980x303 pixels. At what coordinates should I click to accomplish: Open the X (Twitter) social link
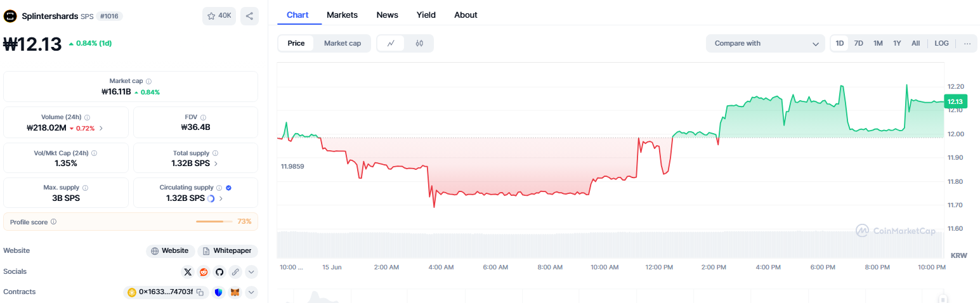[x=188, y=272]
